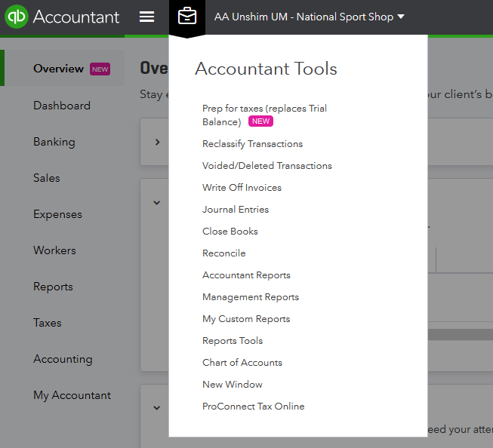Click New Window option
Screen dimensions: 493x448
coord(232,384)
